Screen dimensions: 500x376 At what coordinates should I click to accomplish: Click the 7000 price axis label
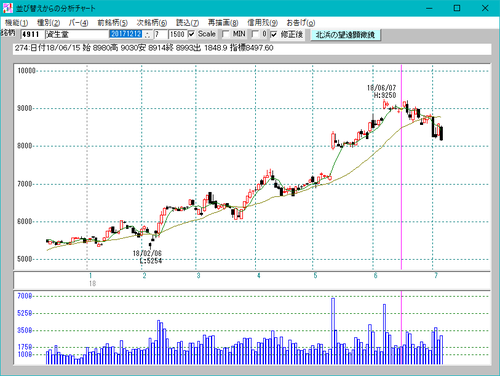tap(25, 184)
